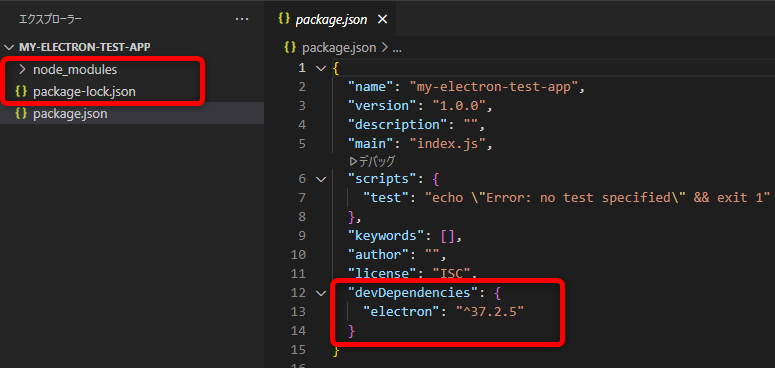
Task: Click the "1.0.0" version value
Action: pyautogui.click(x=458, y=106)
